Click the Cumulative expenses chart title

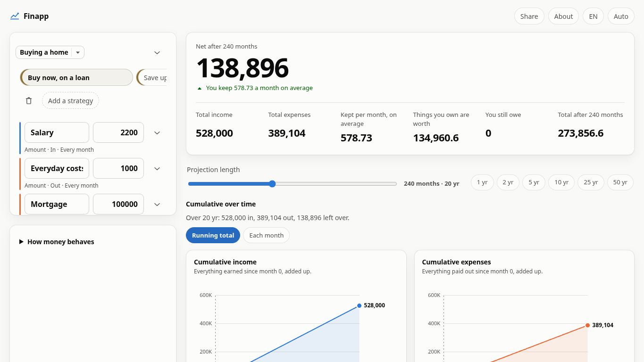tap(456, 262)
